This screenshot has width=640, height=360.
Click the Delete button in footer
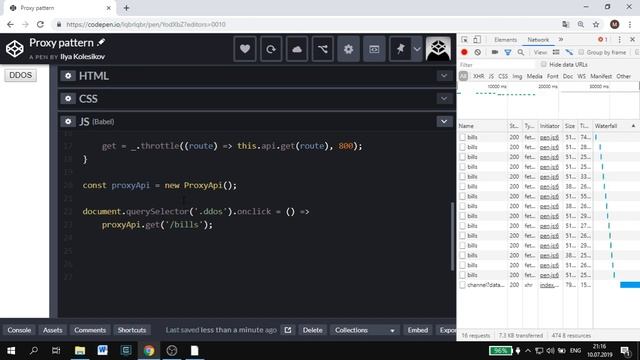tap(313, 330)
